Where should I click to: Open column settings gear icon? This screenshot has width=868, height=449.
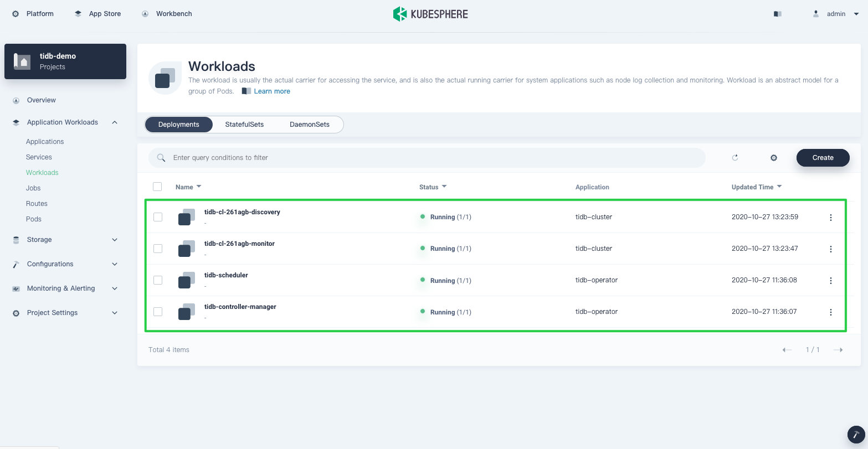[774, 158]
